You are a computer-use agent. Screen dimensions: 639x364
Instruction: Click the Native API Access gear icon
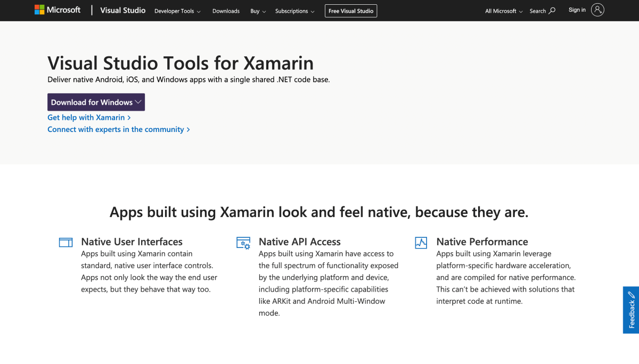[243, 242]
